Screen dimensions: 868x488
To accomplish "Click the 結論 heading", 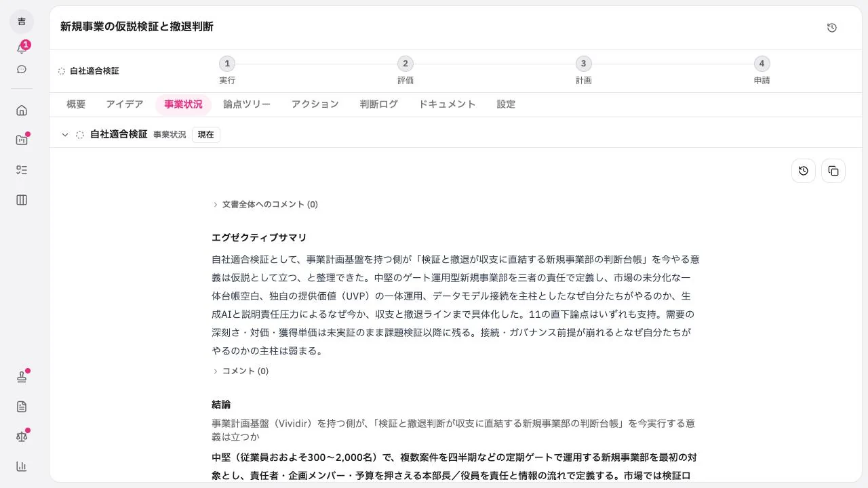I will 221,405.
